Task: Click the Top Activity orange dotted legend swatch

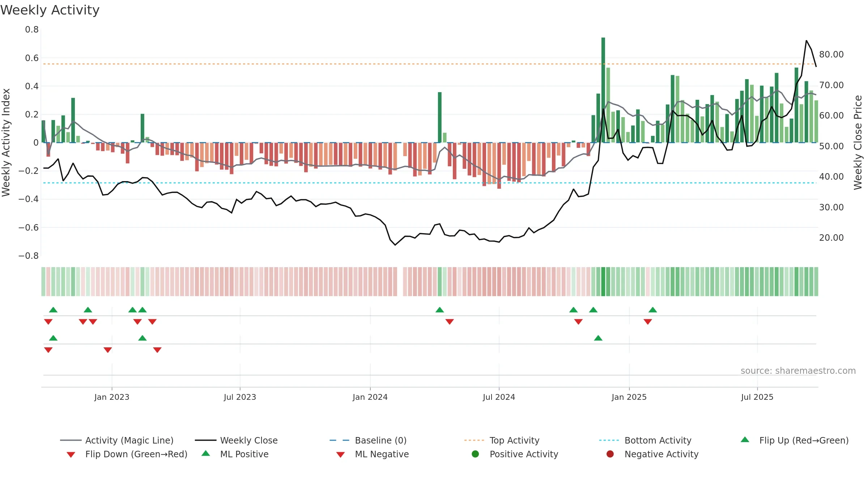Action: 474,440
